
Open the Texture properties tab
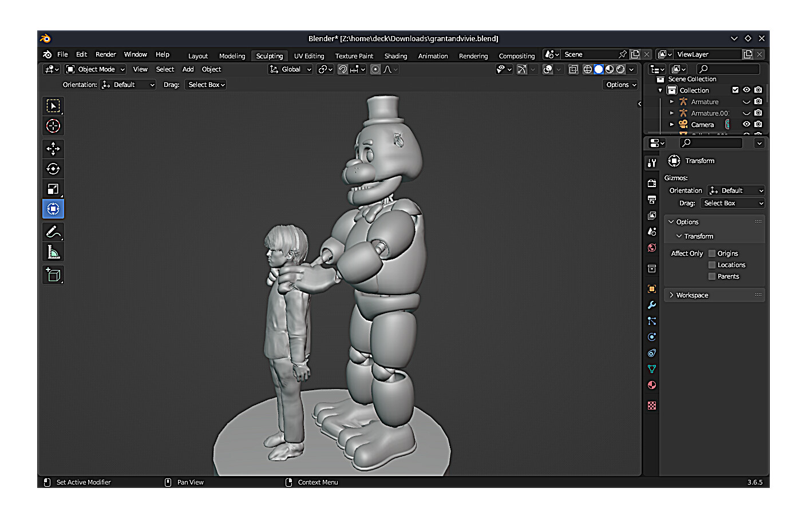click(651, 406)
